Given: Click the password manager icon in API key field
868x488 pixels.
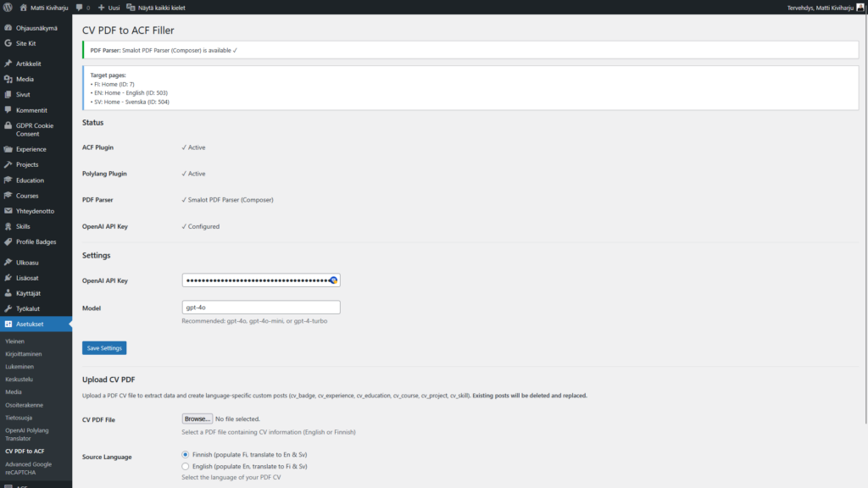Looking at the screenshot, I should 334,280.
